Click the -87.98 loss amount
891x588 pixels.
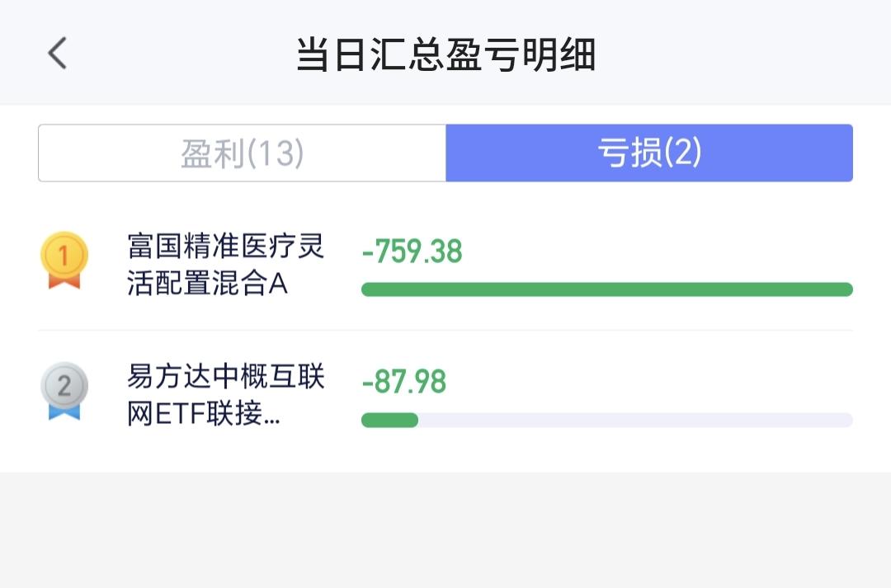pos(404,381)
